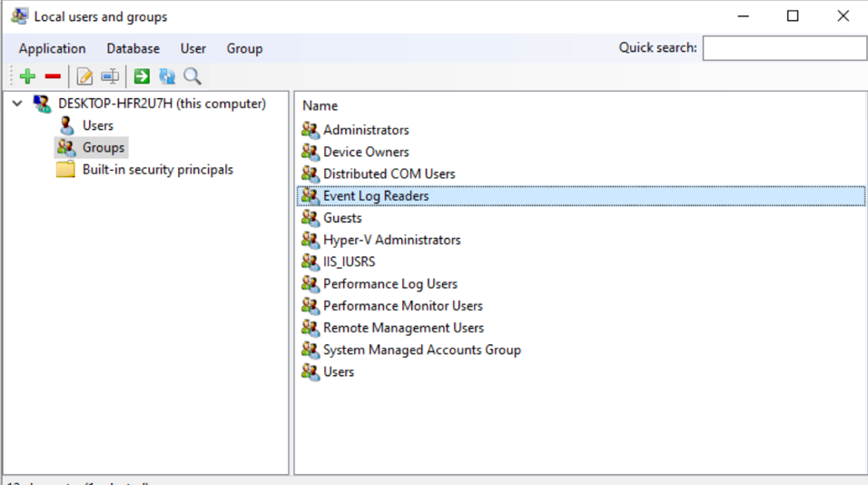
Task: Select Built-in security principals label
Action: click(158, 170)
